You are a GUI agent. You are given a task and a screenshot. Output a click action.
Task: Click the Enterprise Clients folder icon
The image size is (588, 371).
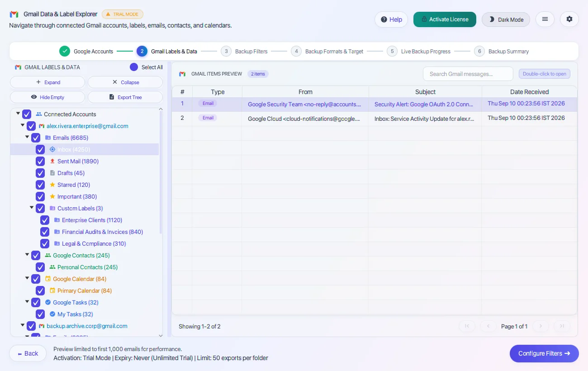point(57,220)
